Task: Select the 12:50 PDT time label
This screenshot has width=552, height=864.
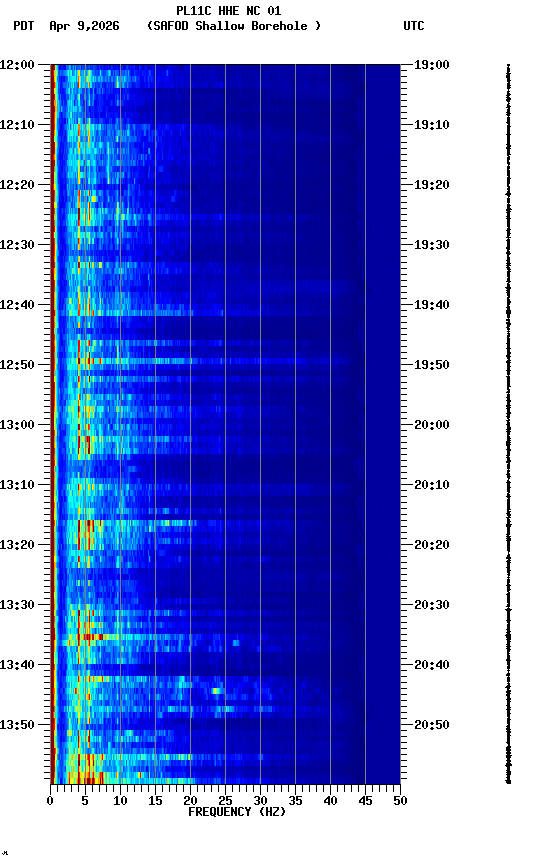Action: 17,365
